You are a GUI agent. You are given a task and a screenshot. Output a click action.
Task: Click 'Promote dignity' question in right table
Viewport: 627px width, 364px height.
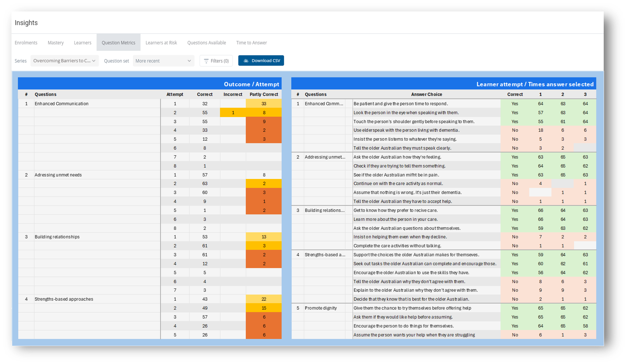click(321, 308)
